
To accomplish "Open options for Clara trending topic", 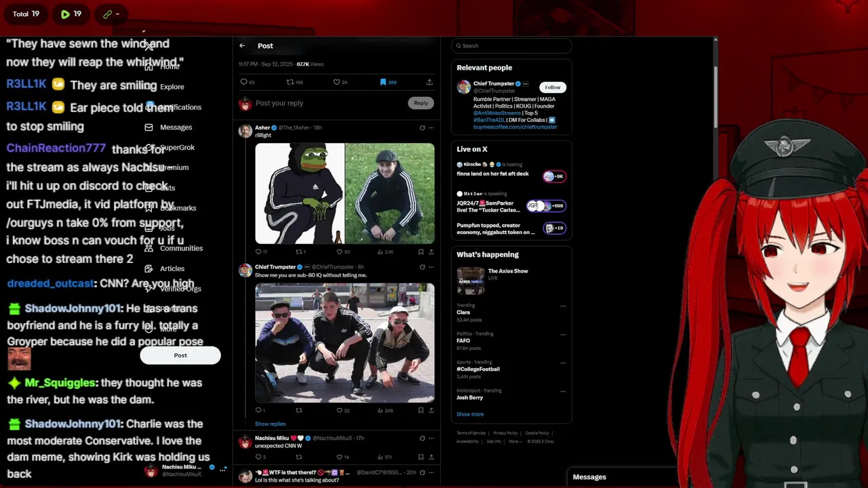I will [563, 306].
